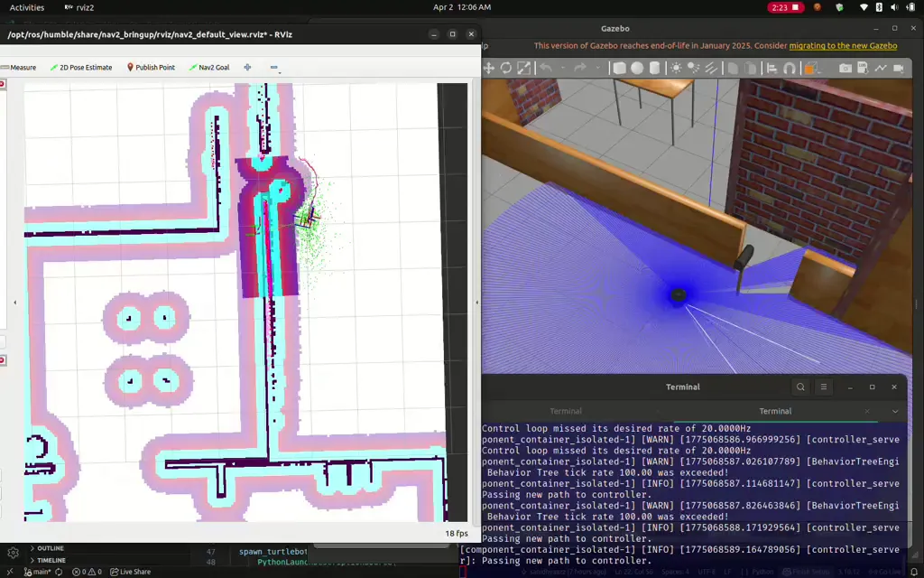Take a Gazebo screenshot with camera icon

(x=845, y=68)
